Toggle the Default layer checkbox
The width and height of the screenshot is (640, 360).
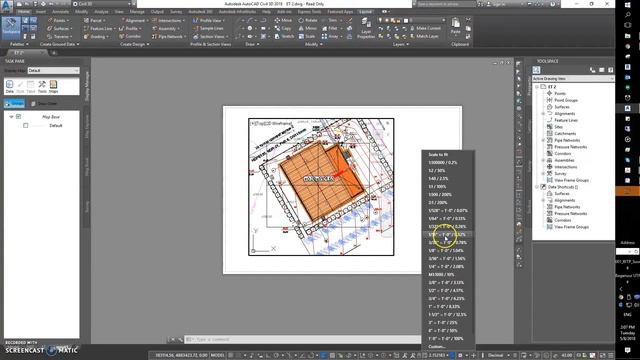[x=26, y=126]
